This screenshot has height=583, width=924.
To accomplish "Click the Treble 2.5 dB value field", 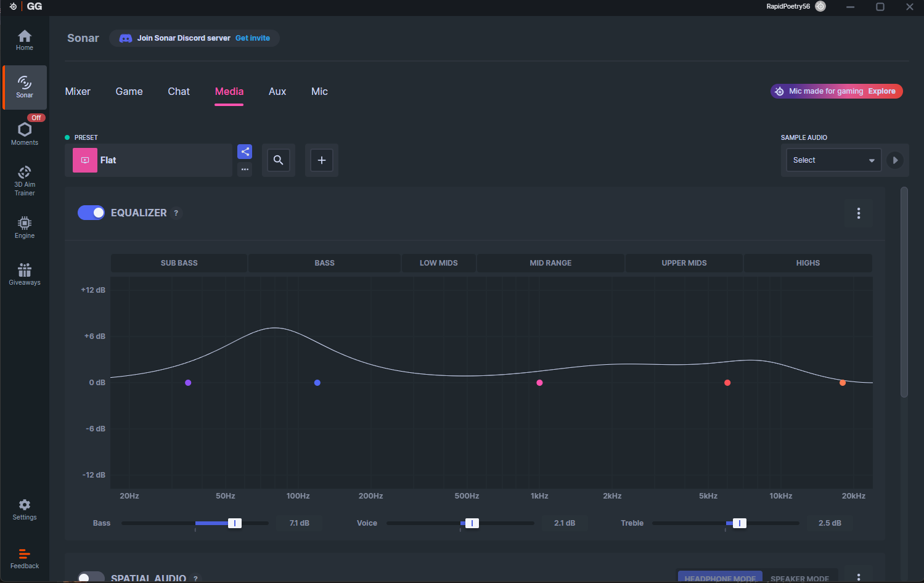I will [x=830, y=523].
